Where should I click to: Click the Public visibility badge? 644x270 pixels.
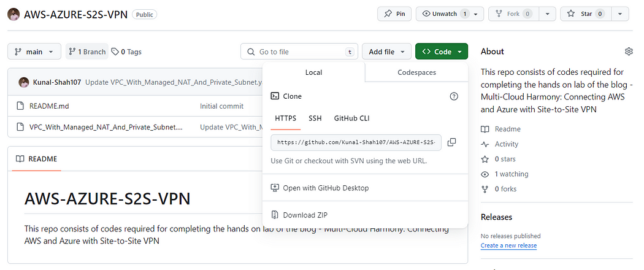tap(145, 14)
